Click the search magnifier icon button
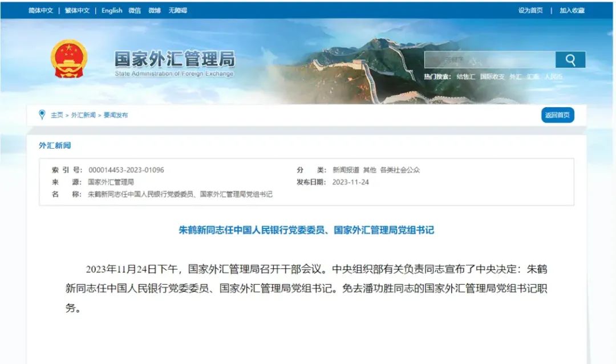Screen dimensions: 616x364 point(570,60)
